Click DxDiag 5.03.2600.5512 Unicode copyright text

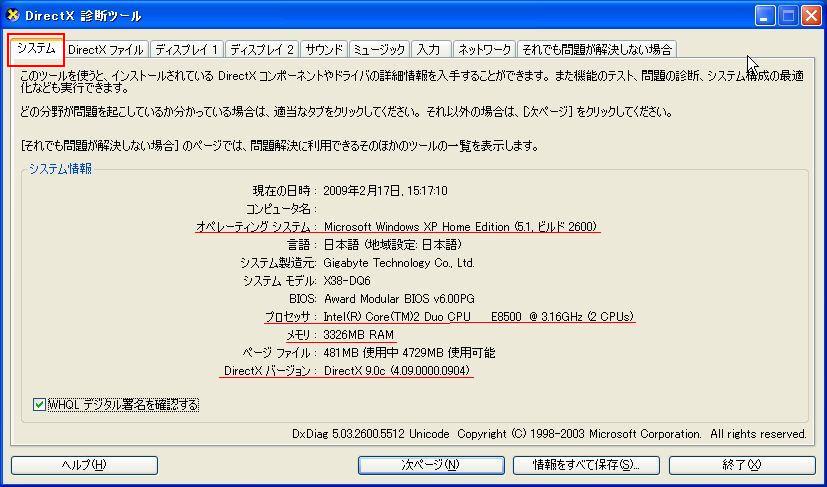549,434
